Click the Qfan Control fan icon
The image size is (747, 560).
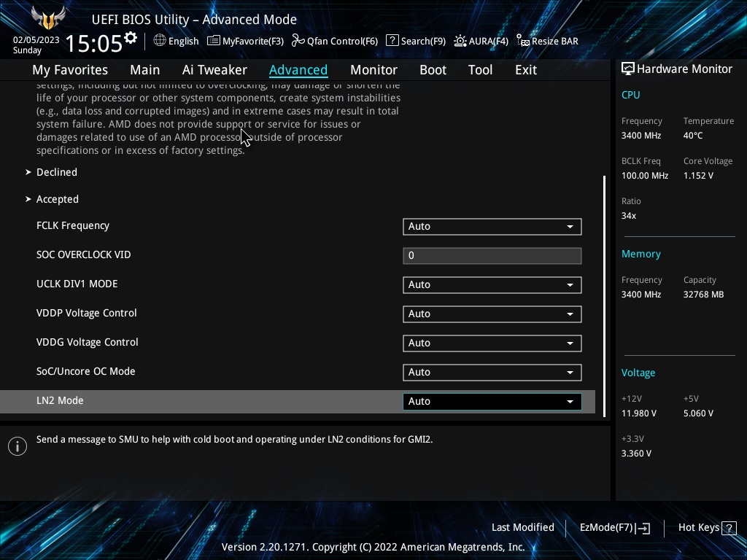(x=298, y=41)
